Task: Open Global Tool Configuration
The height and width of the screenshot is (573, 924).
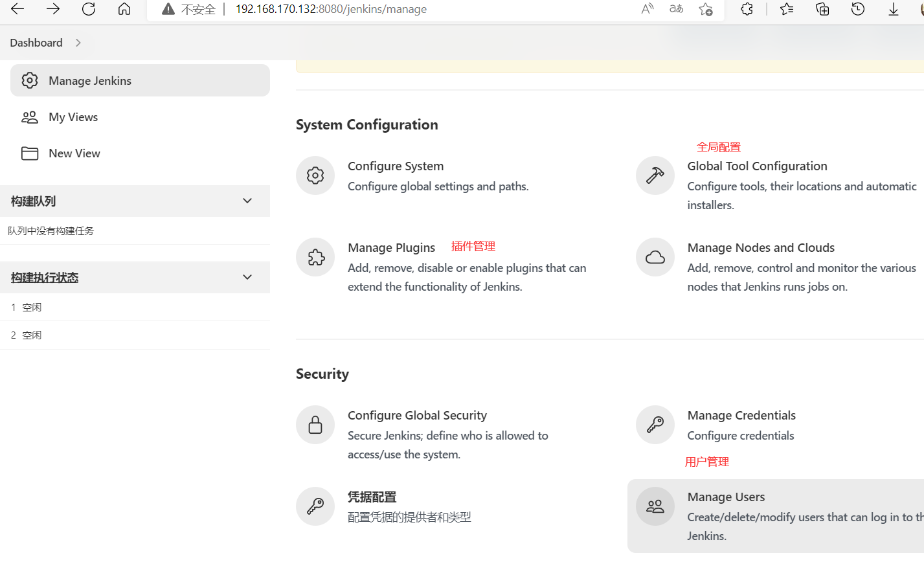Action: 757,166
